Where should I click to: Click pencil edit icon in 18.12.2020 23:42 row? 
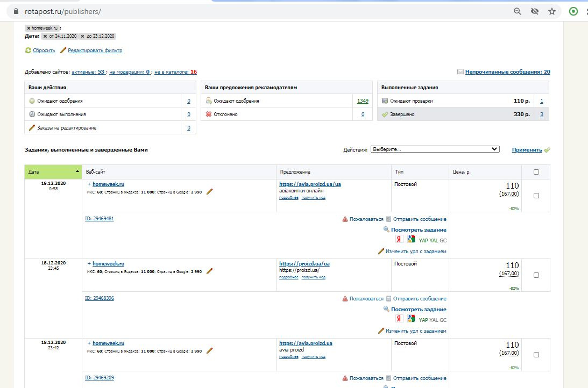[210, 351]
